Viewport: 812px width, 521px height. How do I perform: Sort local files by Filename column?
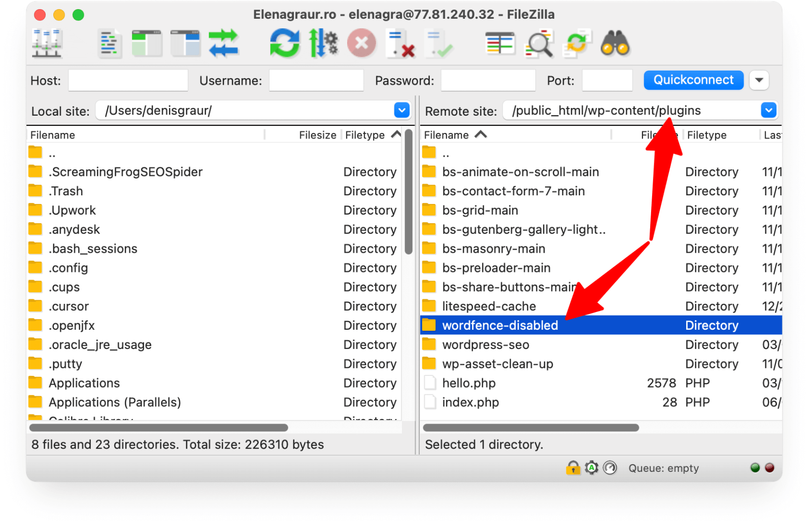click(x=146, y=135)
